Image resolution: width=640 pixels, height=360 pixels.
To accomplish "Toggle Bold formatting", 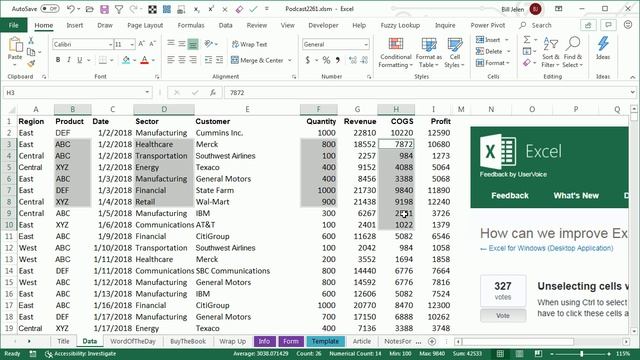I will tap(58, 60).
